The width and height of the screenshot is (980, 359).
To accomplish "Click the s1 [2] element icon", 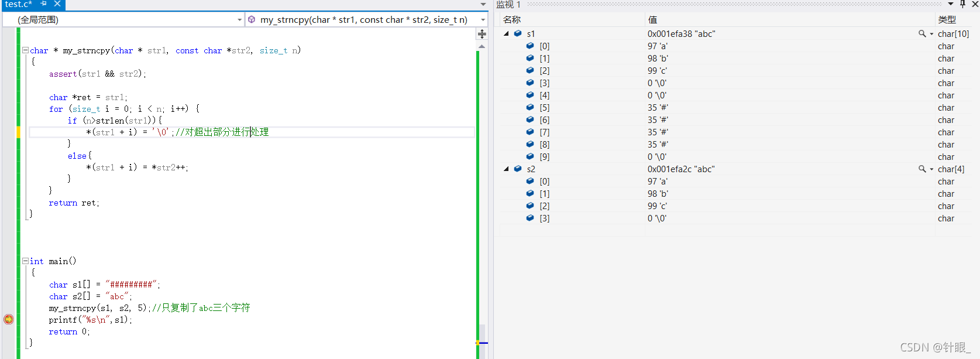I will (x=530, y=70).
